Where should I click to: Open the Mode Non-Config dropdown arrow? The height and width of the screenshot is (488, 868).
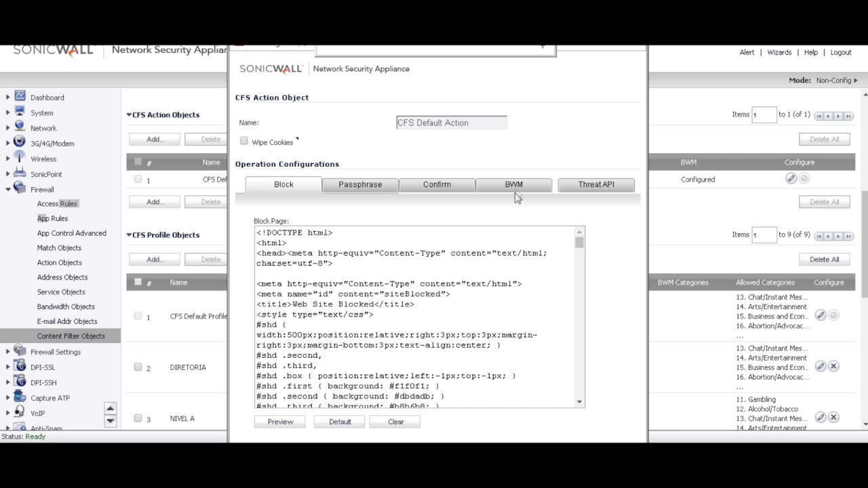(856, 80)
